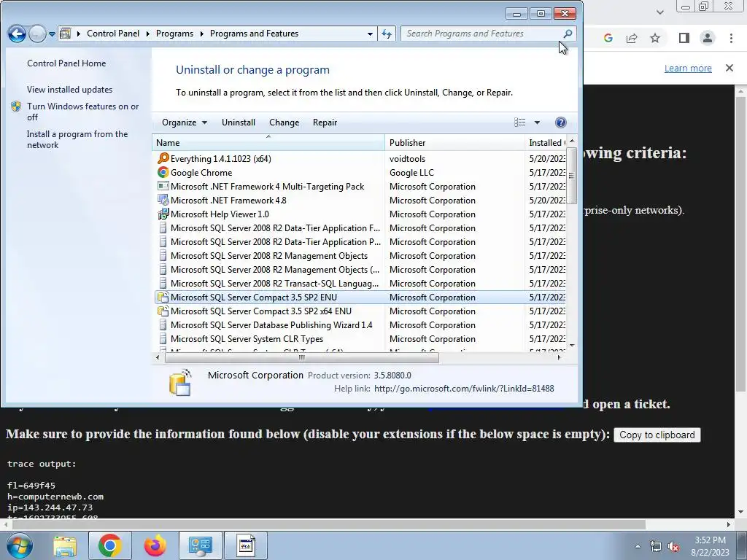Click Chrome's Google icon in the toolbar
This screenshot has width=747, height=560.
(x=608, y=38)
